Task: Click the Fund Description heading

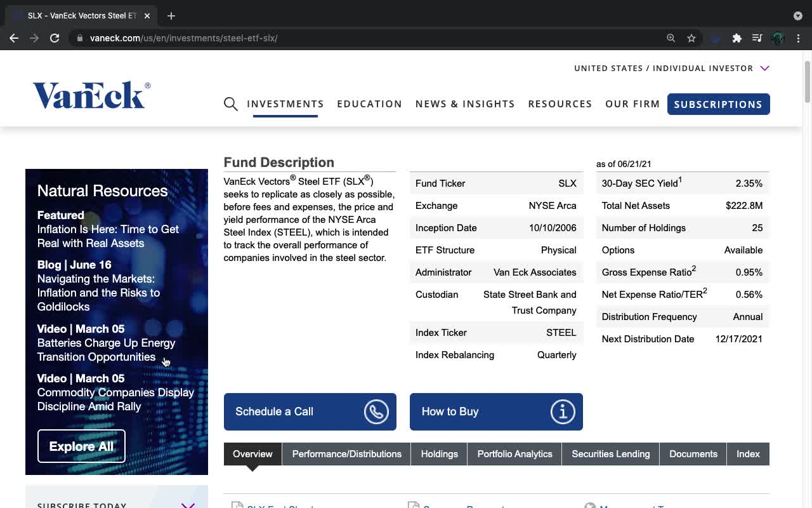Action: point(279,163)
